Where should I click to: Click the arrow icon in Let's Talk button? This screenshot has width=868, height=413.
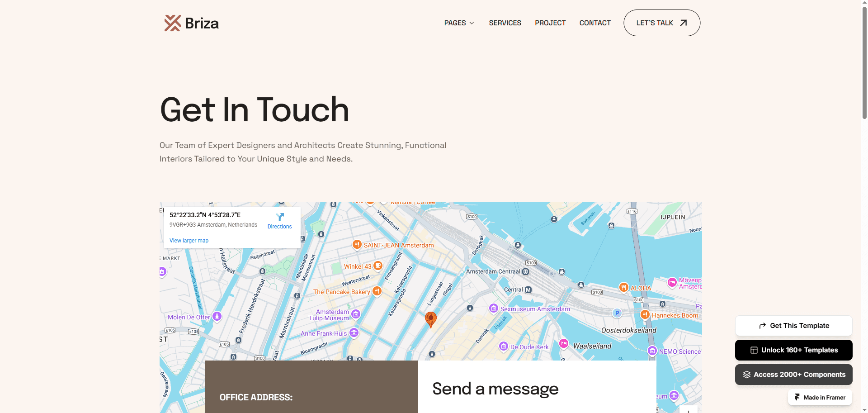click(684, 23)
